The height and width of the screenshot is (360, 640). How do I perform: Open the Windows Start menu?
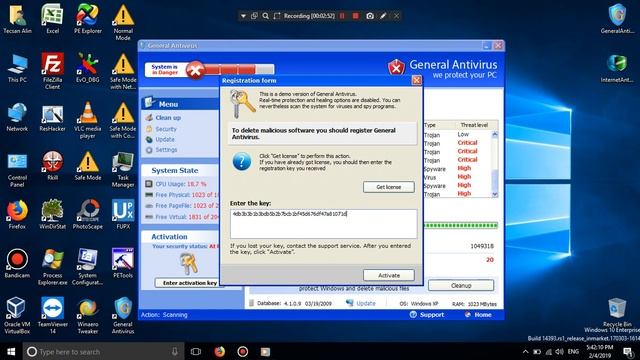pos(11,351)
